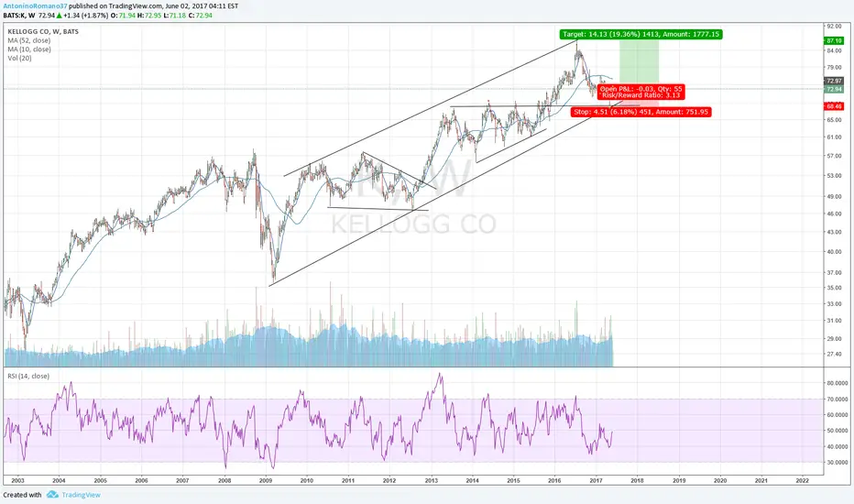
Task: Click the 2022 year on time axis
Action: coord(803,480)
